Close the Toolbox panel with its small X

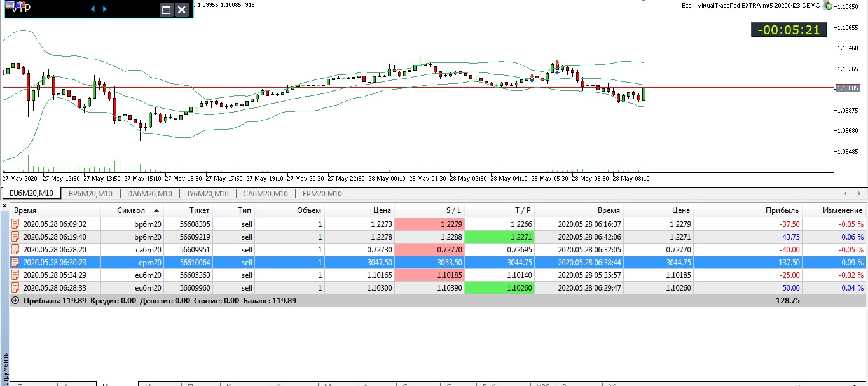[4, 205]
